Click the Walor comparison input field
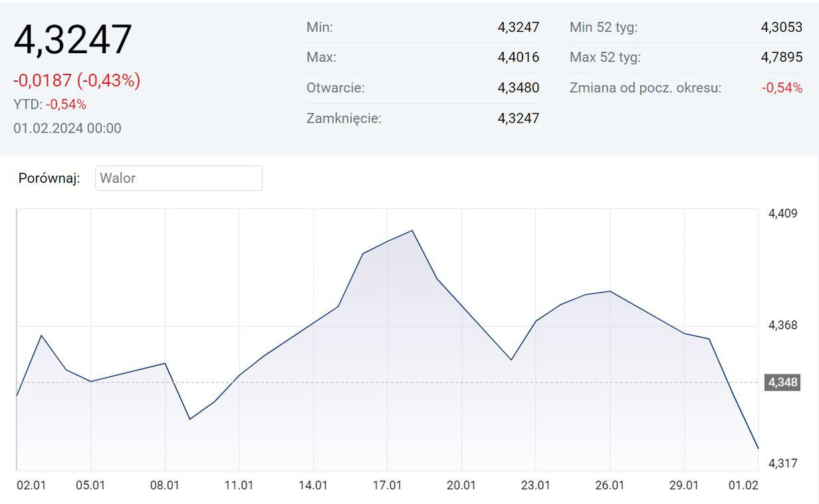The width and height of the screenshot is (819, 504). click(178, 178)
